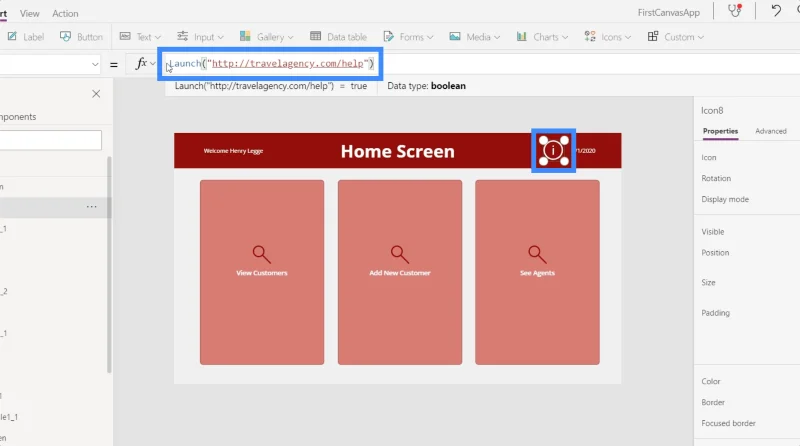Click the Charts bar icon
This screenshot has width=800, height=446.
tap(521, 36)
